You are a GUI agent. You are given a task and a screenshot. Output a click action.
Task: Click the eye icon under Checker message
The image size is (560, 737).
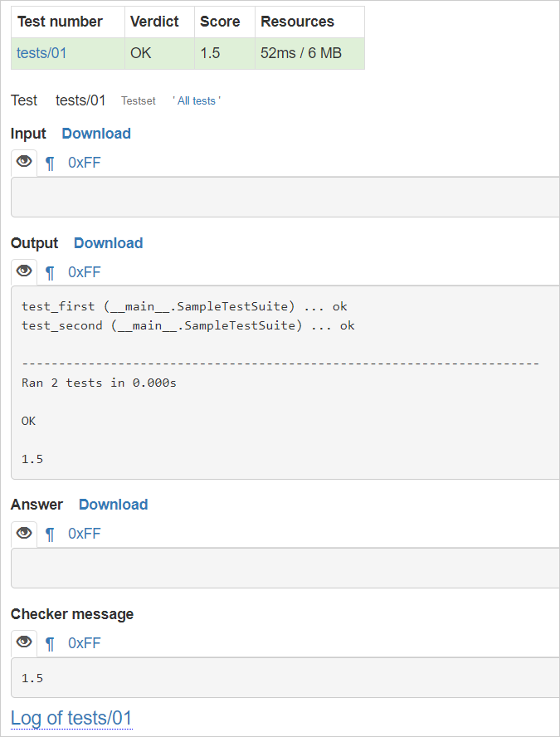click(24, 642)
